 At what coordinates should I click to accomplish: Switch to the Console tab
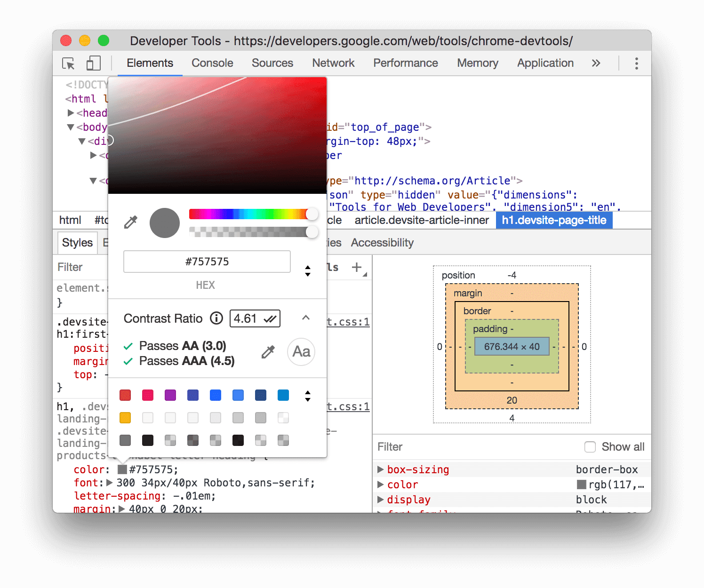pyautogui.click(x=212, y=63)
